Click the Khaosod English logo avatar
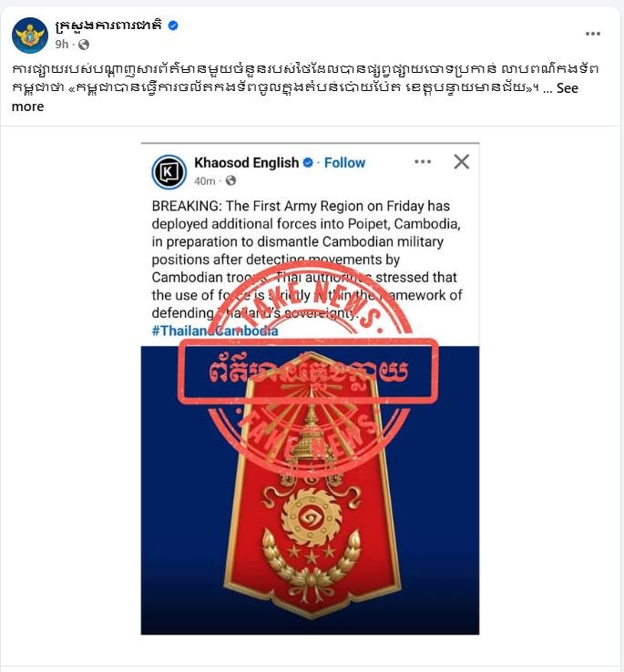 coord(169,172)
